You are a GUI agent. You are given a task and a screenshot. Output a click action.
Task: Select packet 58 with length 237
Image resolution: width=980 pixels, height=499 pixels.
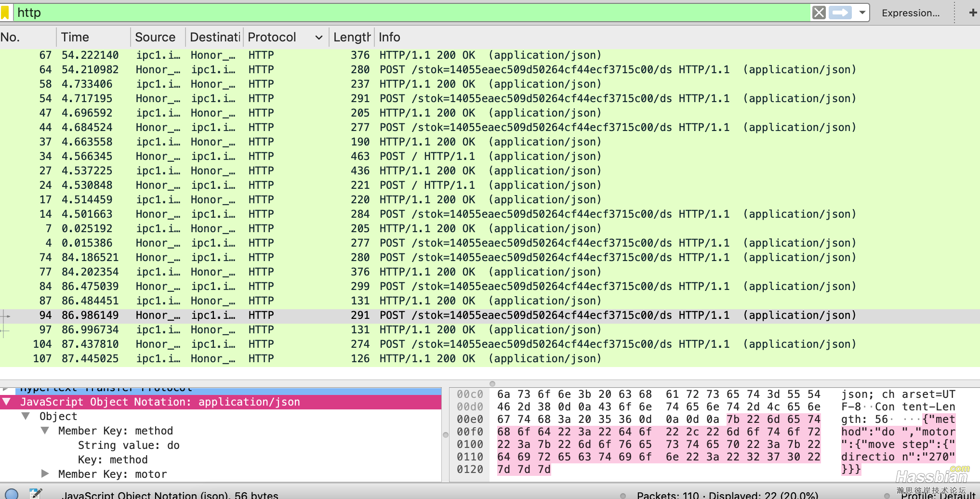[490, 84]
